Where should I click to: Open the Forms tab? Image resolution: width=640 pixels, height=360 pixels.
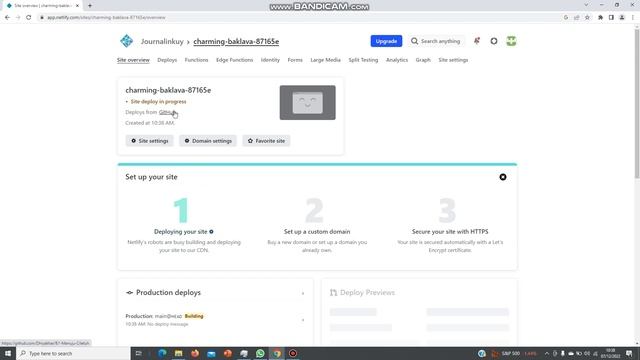point(295,60)
